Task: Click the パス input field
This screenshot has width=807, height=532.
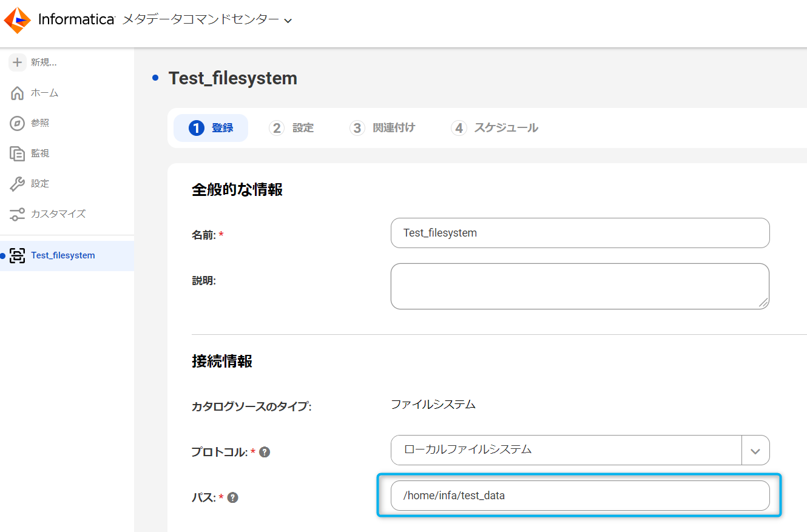Action: pos(579,496)
